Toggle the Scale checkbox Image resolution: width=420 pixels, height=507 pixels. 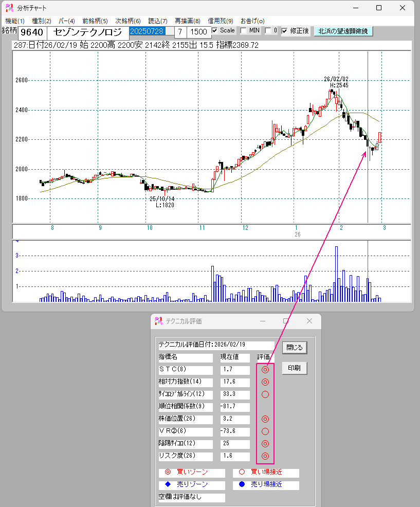point(215,31)
